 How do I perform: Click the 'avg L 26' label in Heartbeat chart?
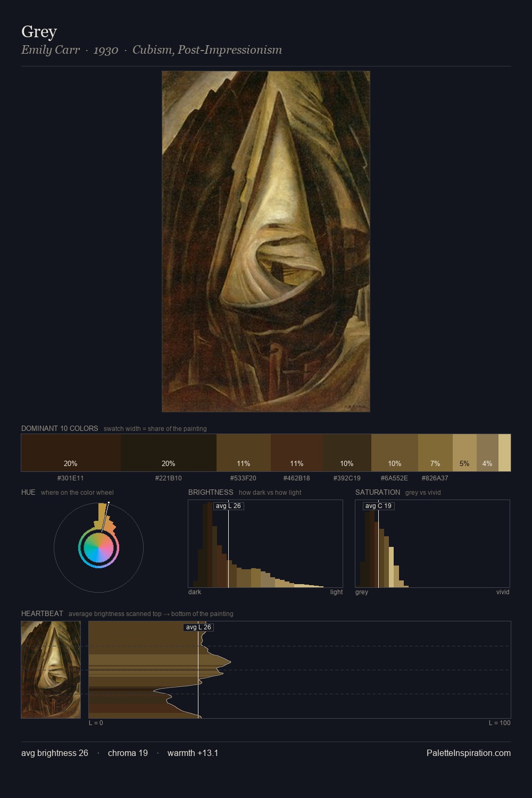pos(198,627)
